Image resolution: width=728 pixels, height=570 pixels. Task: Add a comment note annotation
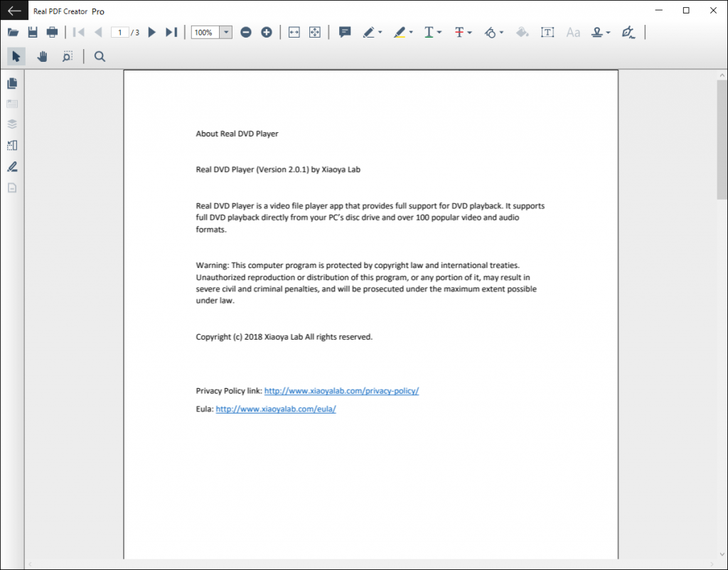tap(345, 32)
